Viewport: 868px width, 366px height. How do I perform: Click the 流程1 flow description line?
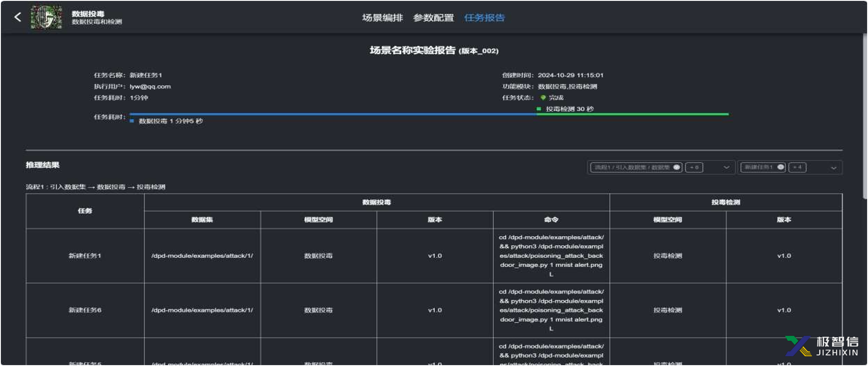pyautogui.click(x=95, y=187)
